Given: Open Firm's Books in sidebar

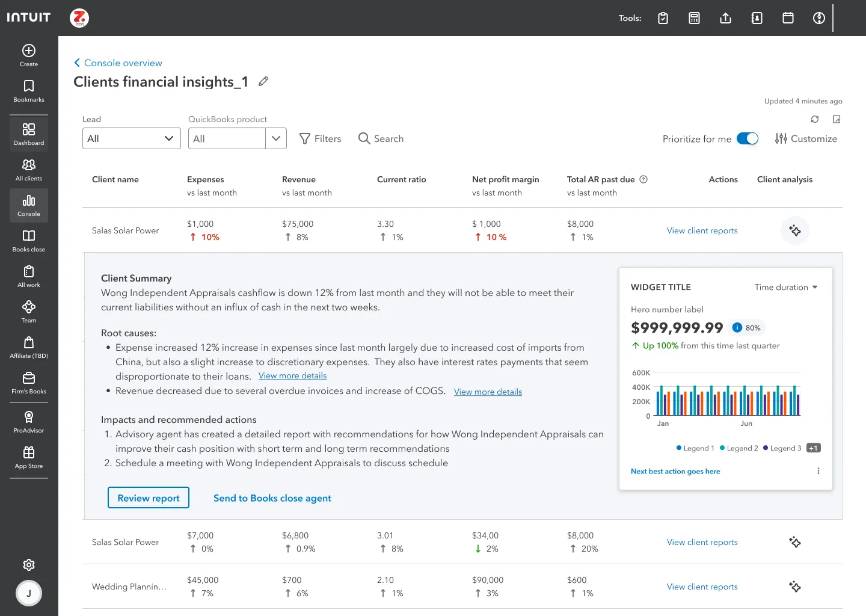Looking at the screenshot, I should (29, 383).
